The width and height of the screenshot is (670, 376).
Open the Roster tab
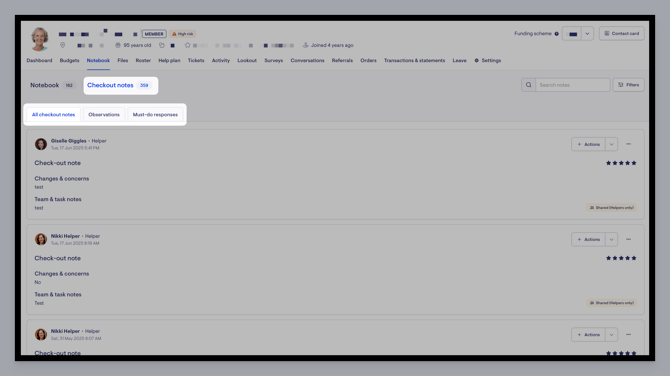coord(143,61)
